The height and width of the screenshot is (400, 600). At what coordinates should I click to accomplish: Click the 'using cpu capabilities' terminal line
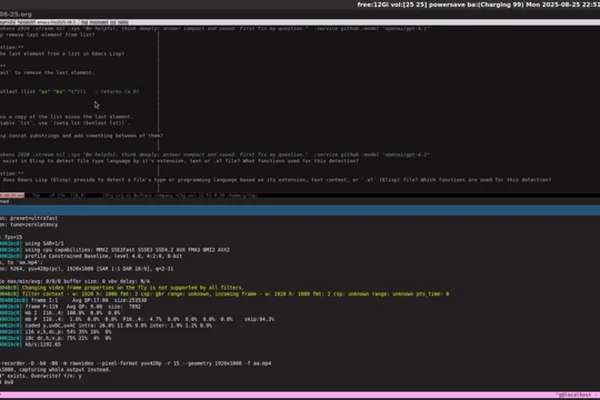pos(115,250)
